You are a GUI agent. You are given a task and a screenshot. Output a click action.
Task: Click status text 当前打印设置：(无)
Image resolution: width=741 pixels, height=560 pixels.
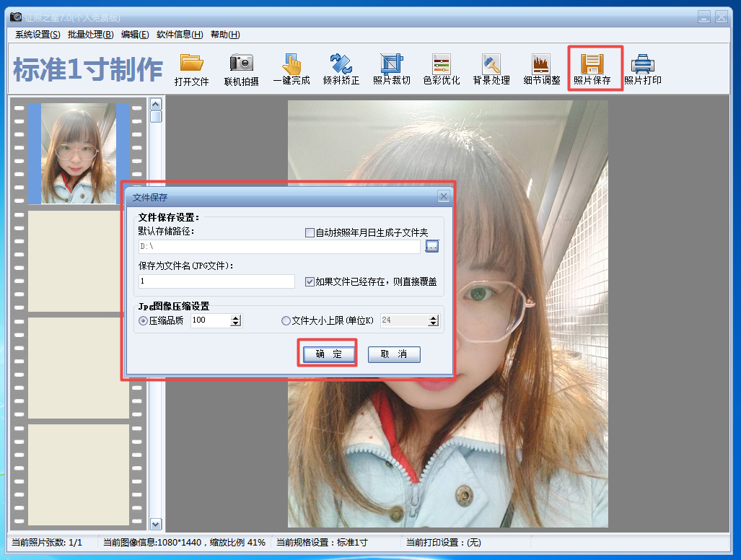pyautogui.click(x=443, y=543)
